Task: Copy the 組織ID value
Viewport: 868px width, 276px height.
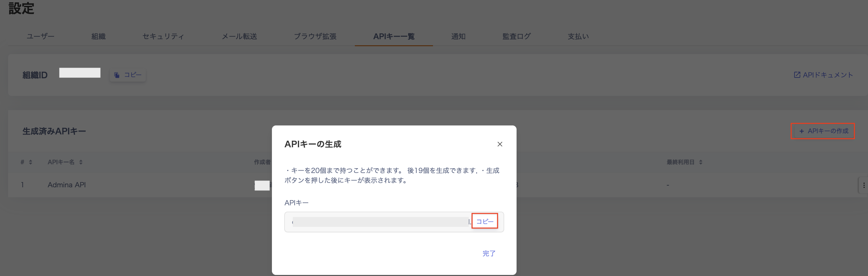Action: 128,75
